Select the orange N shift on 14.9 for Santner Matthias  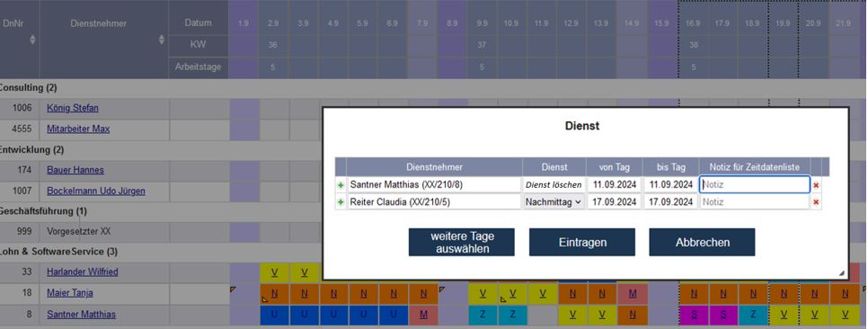[633, 315]
